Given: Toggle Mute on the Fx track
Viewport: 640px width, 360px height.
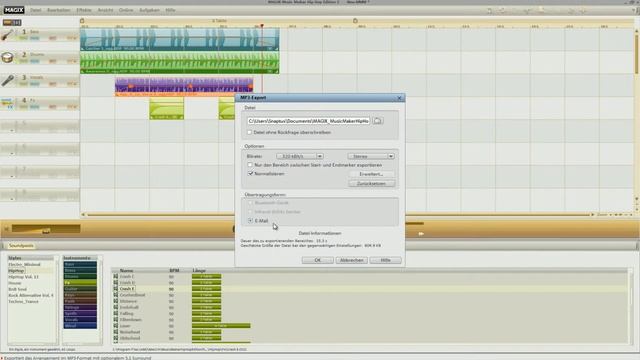Looking at the screenshot, I should point(35,107).
